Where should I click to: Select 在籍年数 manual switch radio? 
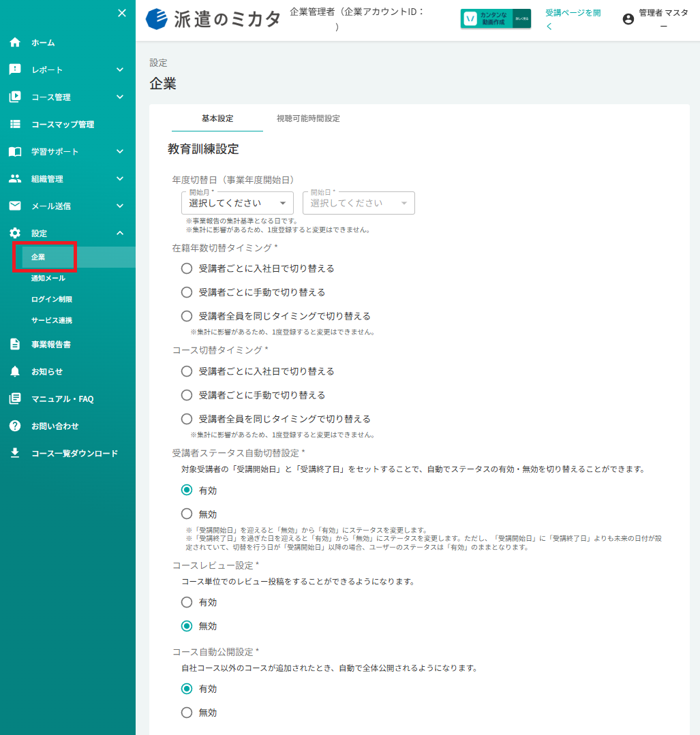(x=187, y=292)
